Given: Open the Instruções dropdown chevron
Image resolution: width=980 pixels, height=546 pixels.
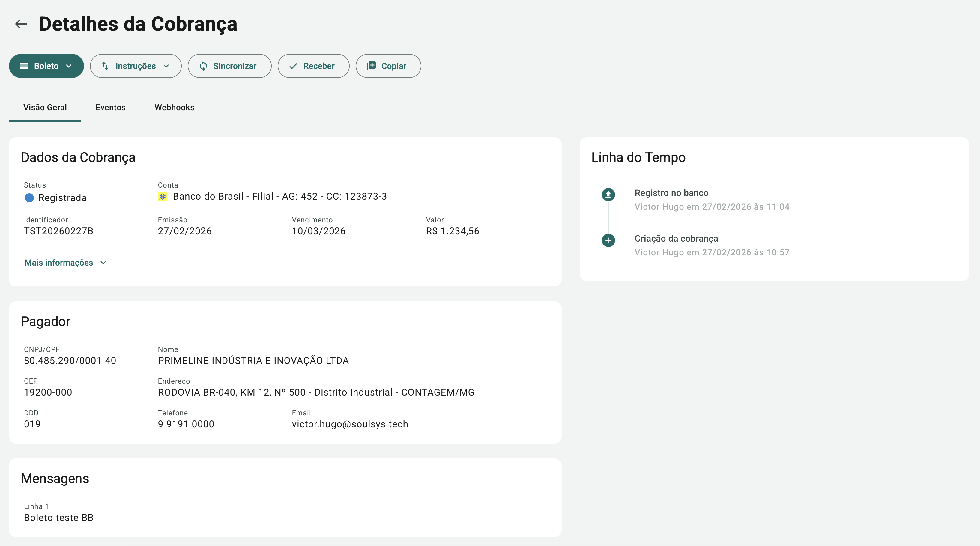Looking at the screenshot, I should coord(166,66).
